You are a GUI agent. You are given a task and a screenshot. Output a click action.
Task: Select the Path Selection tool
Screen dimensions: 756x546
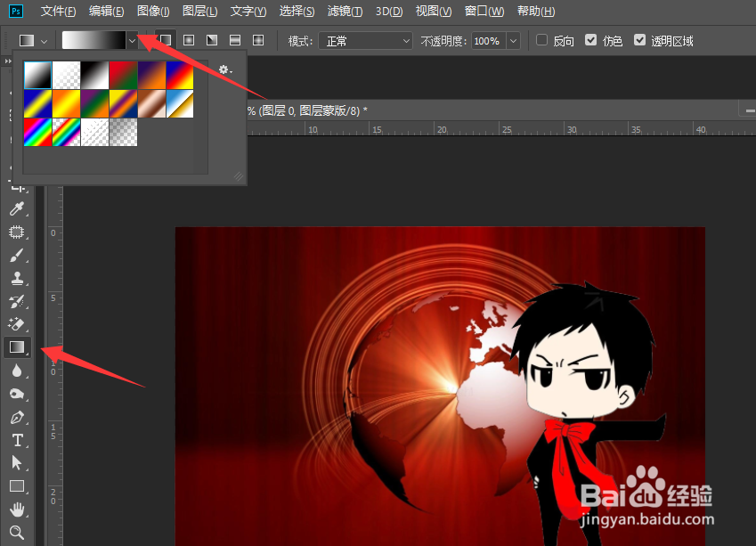(x=17, y=463)
